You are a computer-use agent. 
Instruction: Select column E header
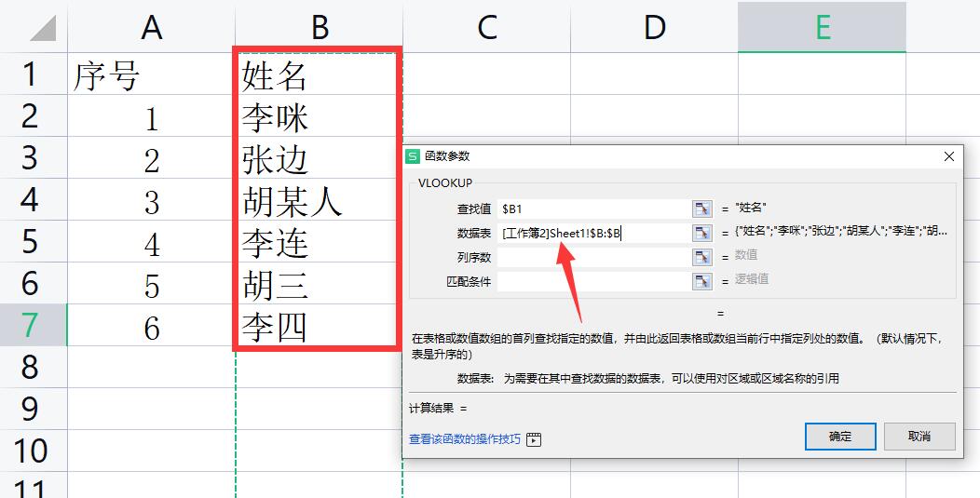tap(822, 28)
